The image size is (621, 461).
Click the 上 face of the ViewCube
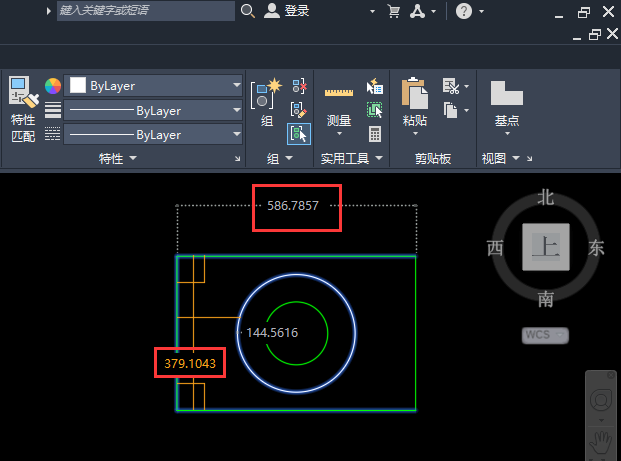click(546, 247)
